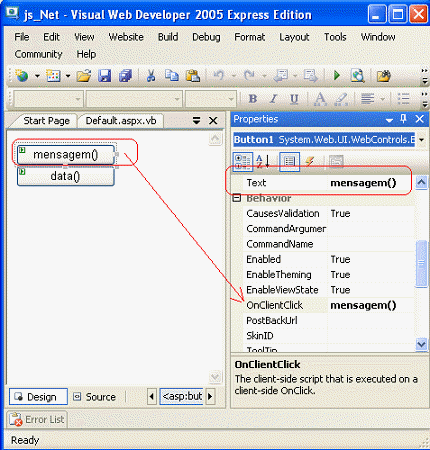
Task: Show events with the lightning bolt icon
Action: [310, 162]
